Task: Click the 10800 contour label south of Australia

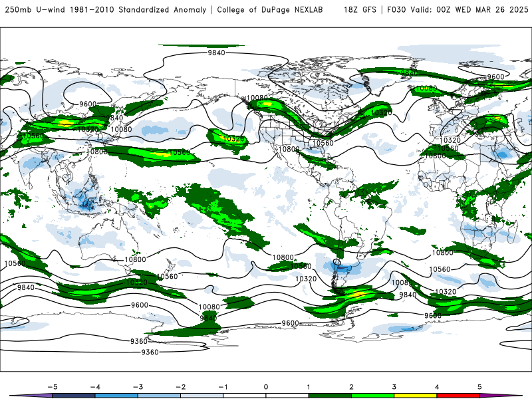Action: pyautogui.click(x=136, y=259)
